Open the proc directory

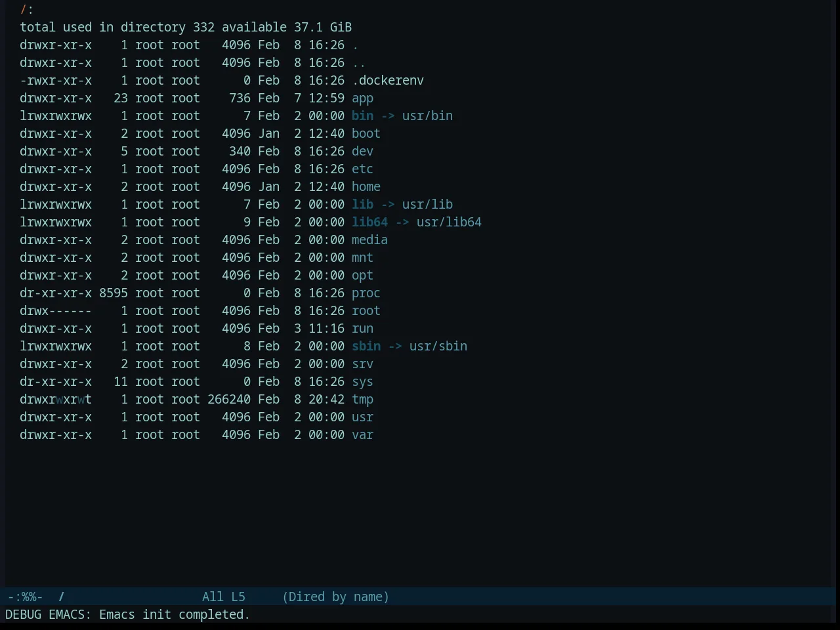366,293
